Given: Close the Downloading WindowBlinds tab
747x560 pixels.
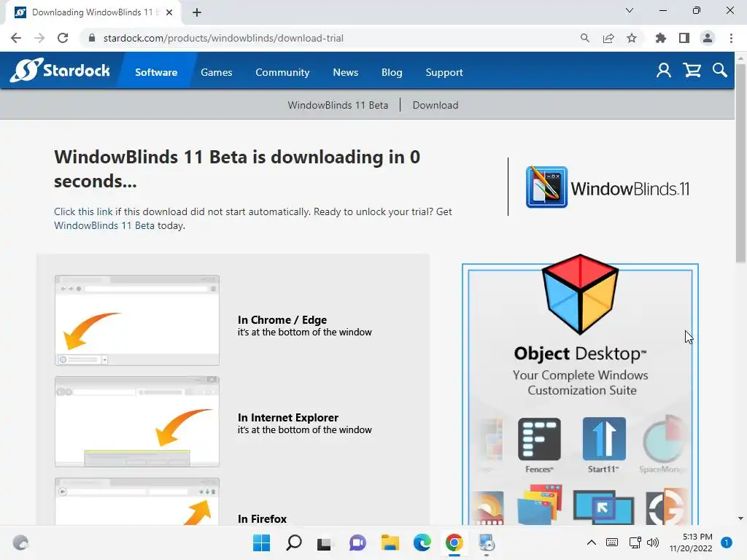Looking at the screenshot, I should (169, 12).
